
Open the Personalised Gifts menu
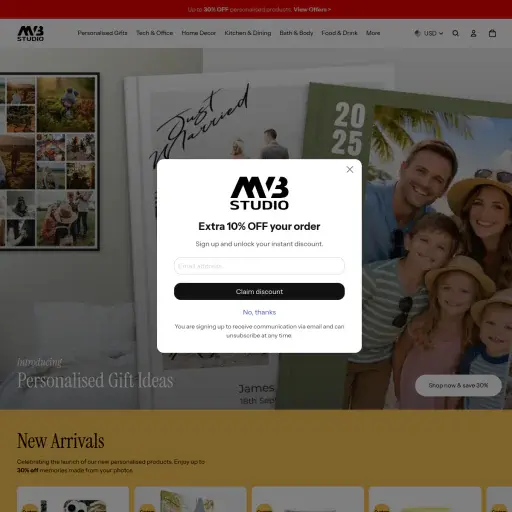[102, 33]
